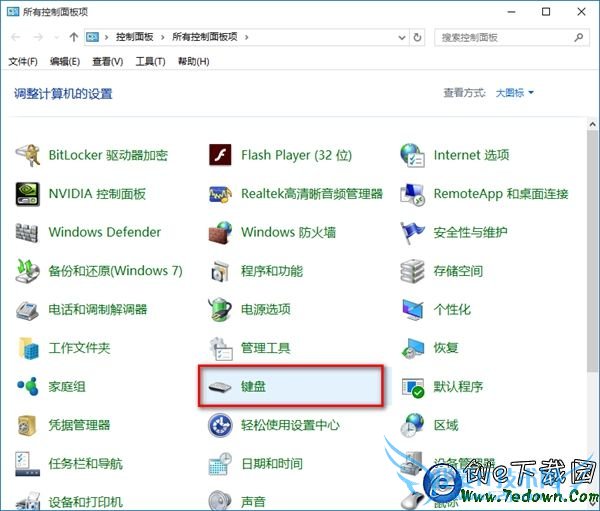Click the scrollbar up arrow
The width and height of the screenshot is (600, 511).
(593, 124)
